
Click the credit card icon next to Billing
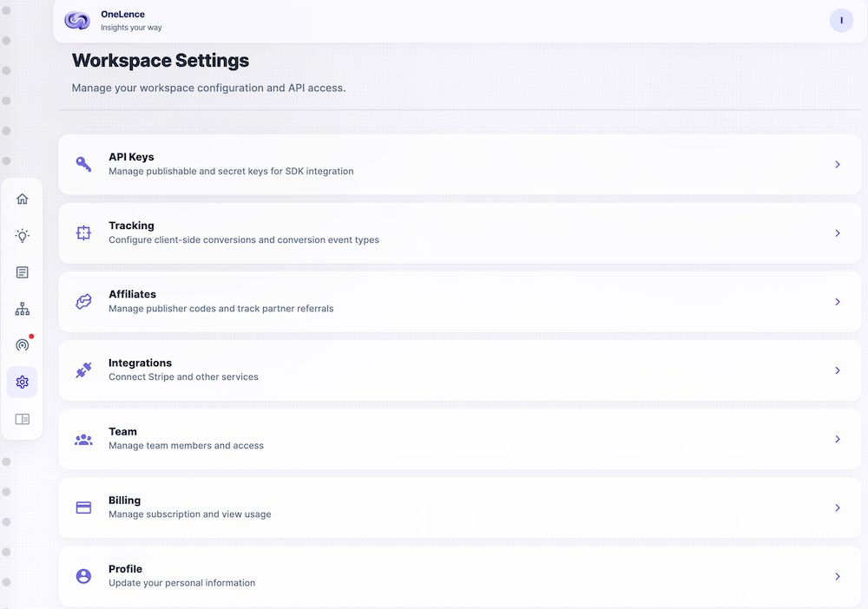tap(83, 507)
